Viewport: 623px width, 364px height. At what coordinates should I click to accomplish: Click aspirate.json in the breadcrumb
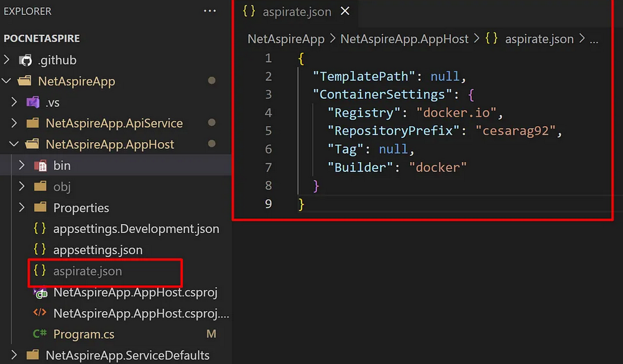539,39
